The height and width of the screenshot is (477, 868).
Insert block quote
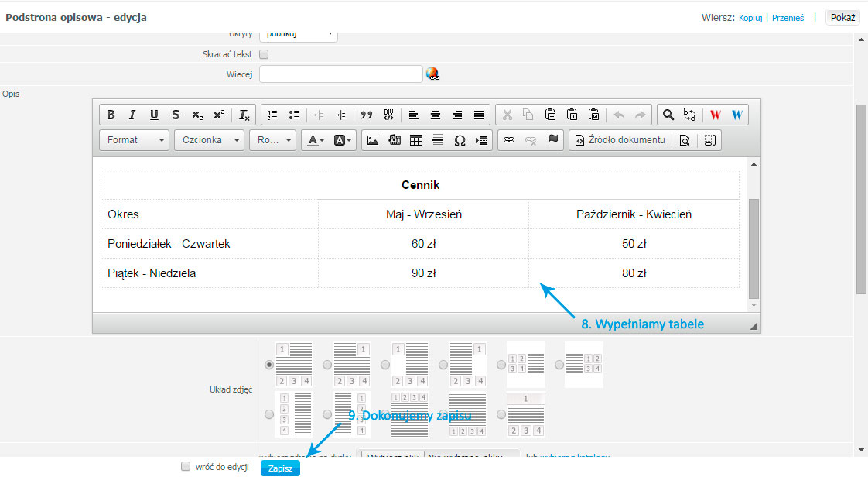pos(367,115)
